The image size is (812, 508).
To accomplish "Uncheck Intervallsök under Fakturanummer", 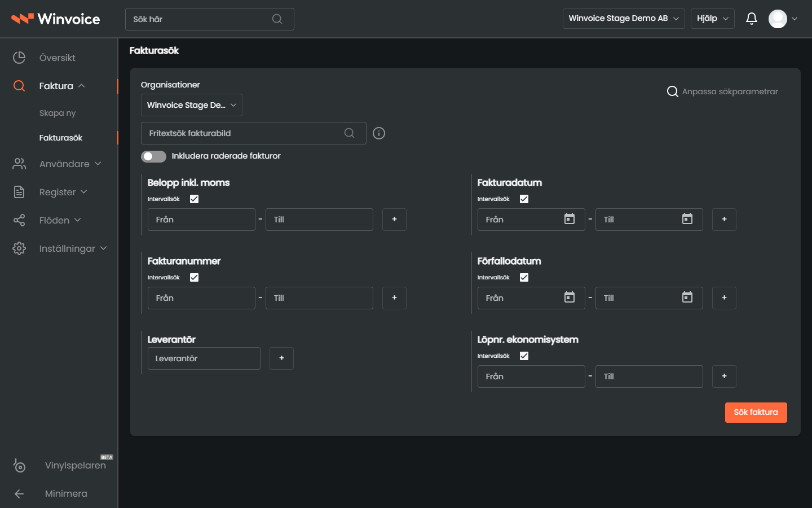I will (x=194, y=277).
